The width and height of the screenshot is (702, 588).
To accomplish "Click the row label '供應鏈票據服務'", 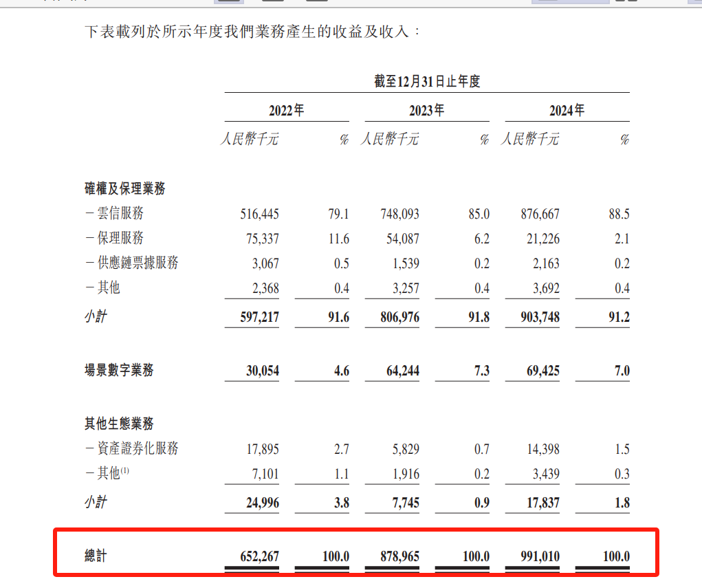I will tap(138, 263).
